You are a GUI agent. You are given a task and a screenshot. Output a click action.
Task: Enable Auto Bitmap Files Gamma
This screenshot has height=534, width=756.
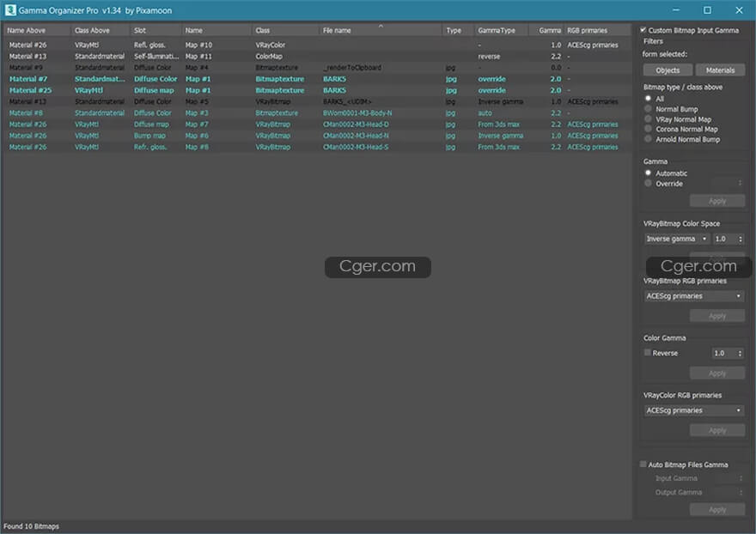(x=643, y=464)
